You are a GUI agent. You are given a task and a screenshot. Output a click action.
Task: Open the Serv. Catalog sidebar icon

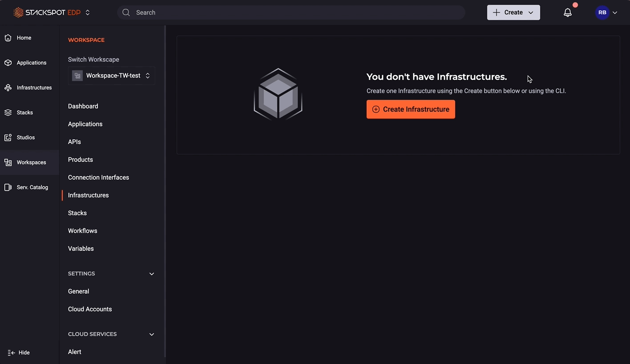[x=8, y=187]
